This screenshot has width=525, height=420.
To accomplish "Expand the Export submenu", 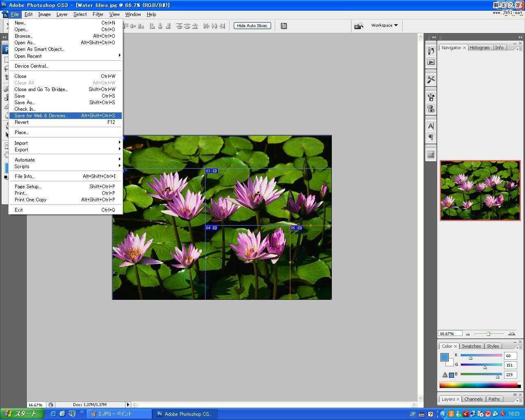I will pos(66,150).
